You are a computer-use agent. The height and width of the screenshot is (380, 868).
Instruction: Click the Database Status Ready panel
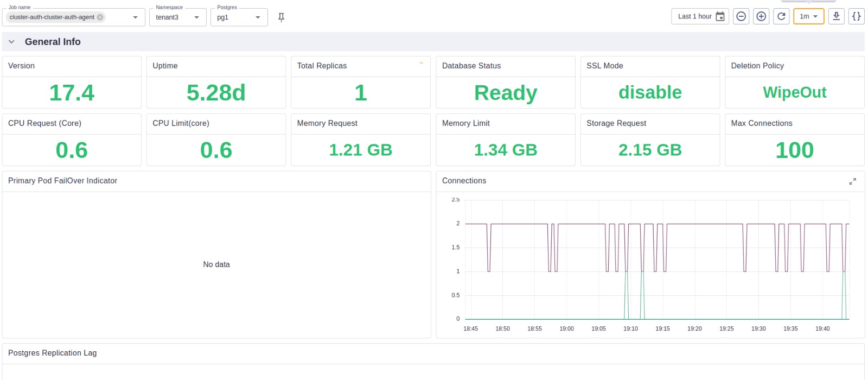click(x=505, y=93)
